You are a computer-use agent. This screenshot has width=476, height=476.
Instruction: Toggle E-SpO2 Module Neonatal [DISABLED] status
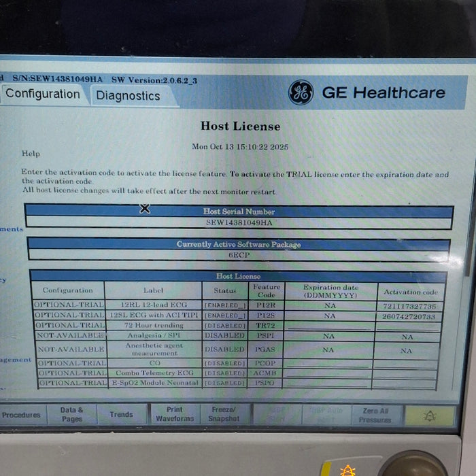click(x=225, y=384)
